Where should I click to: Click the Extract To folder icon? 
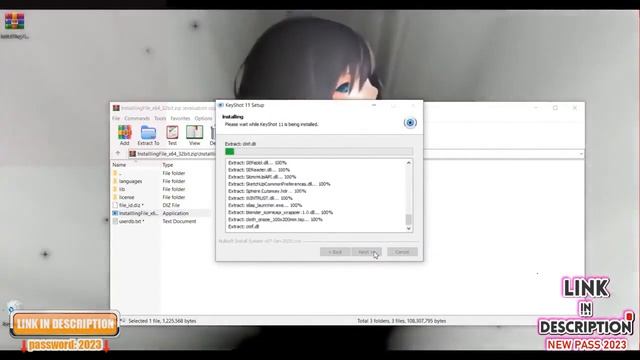(x=148, y=133)
